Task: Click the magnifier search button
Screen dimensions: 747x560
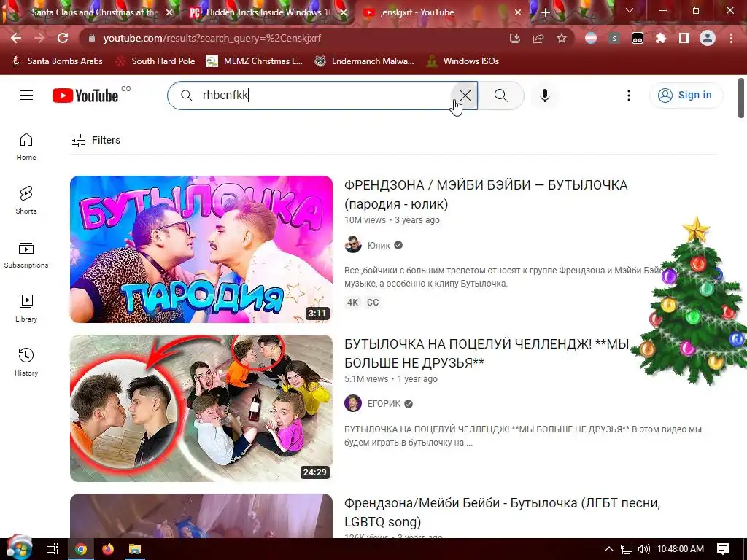Action: click(500, 96)
